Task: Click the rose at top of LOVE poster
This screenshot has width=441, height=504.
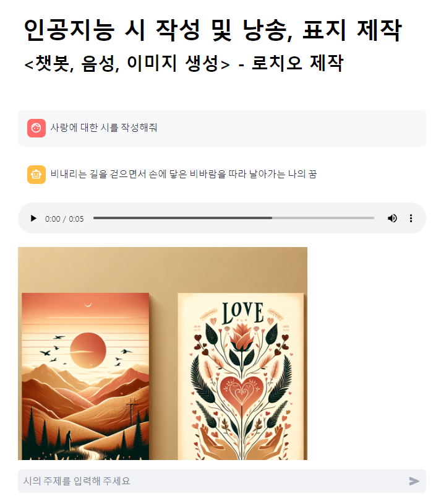Action: coord(242,337)
